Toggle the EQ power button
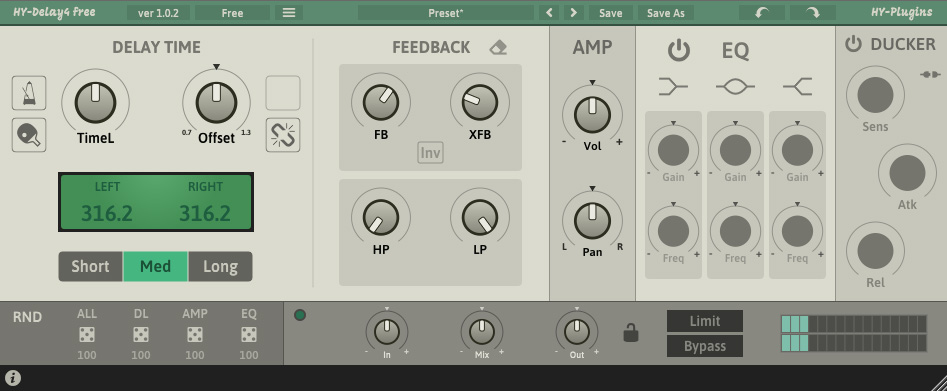Screen dimensions: 947x391 pos(679,50)
